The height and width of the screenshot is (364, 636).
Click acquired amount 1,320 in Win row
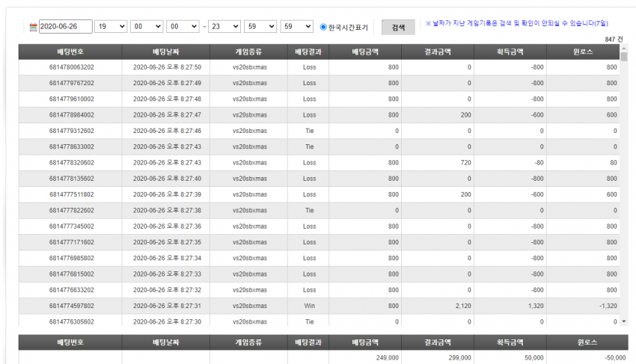coord(536,306)
